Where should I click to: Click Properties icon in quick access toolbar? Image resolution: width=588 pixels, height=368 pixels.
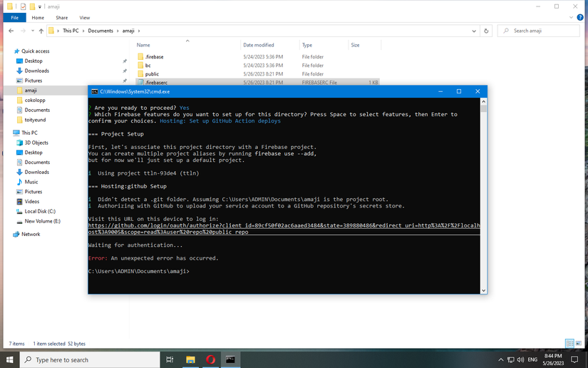coord(24,6)
